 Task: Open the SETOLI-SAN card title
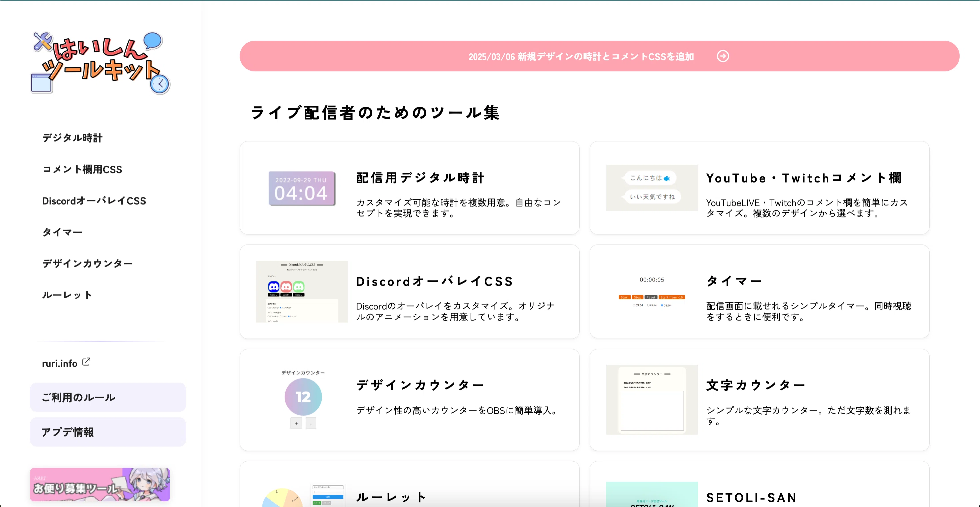[x=752, y=497]
